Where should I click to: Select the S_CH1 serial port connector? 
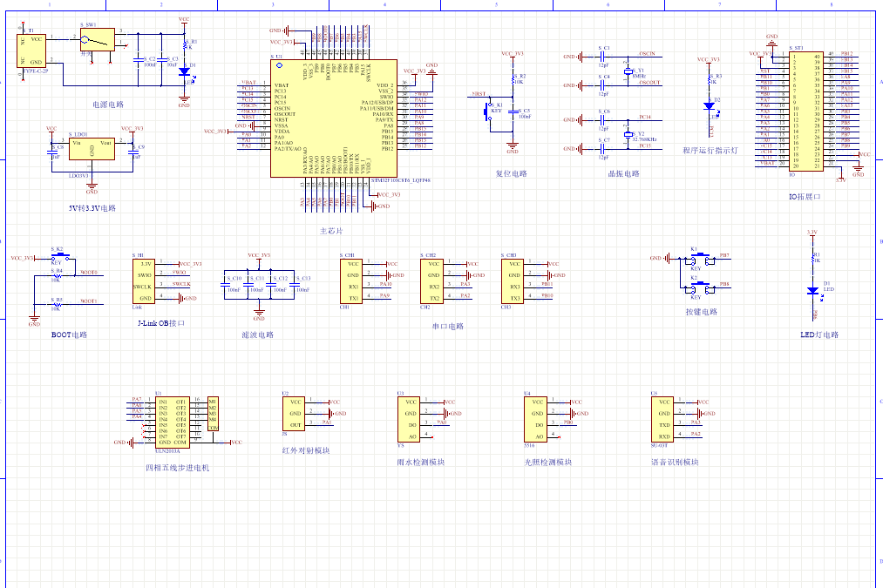tap(353, 280)
